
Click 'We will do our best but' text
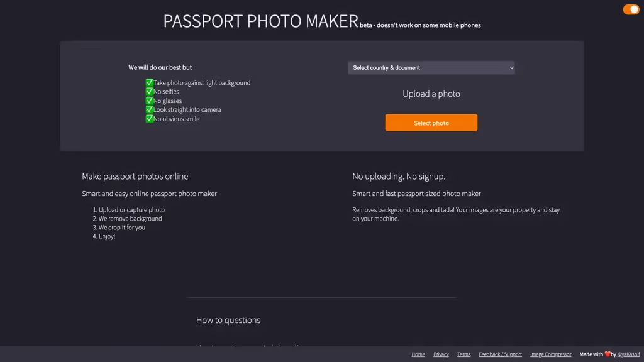click(160, 67)
